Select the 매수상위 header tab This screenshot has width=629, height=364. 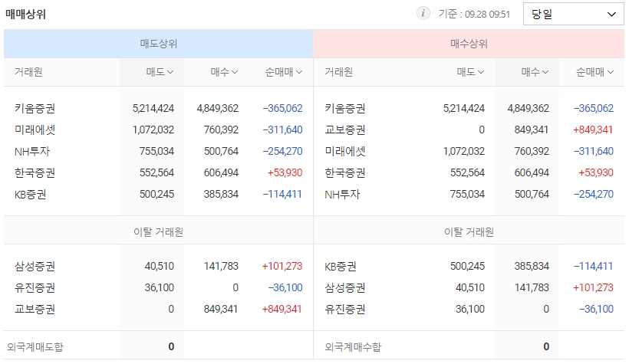469,44
